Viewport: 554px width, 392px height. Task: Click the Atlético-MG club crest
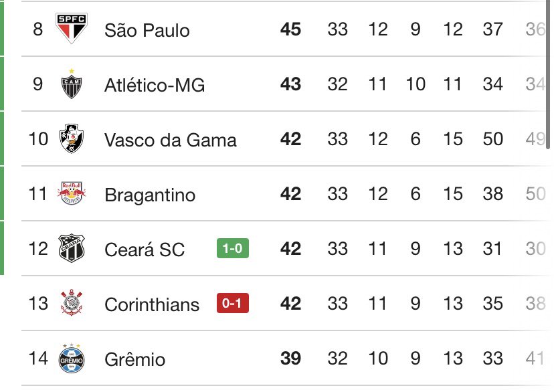(x=71, y=84)
